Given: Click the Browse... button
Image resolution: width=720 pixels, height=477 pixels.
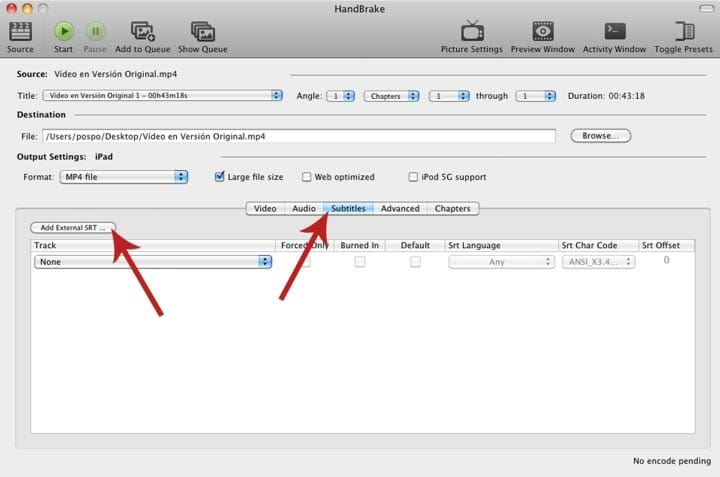Looking at the screenshot, I should click(x=601, y=136).
